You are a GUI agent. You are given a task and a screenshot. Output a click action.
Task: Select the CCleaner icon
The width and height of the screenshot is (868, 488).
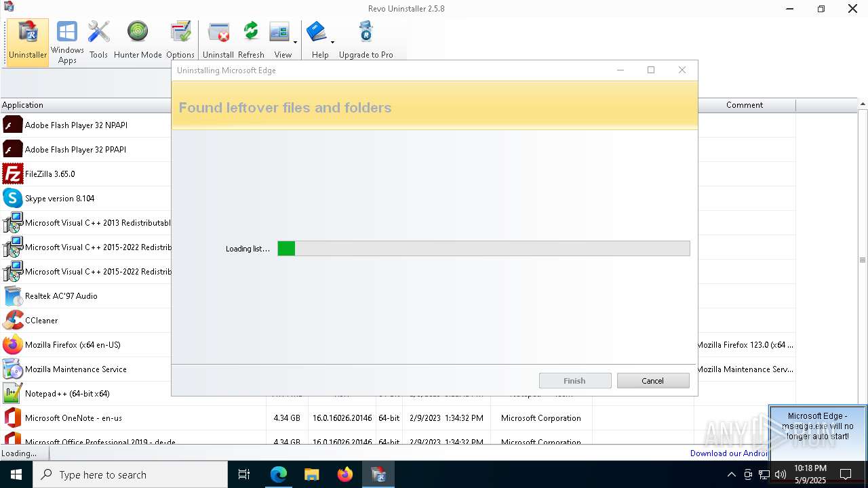point(13,321)
